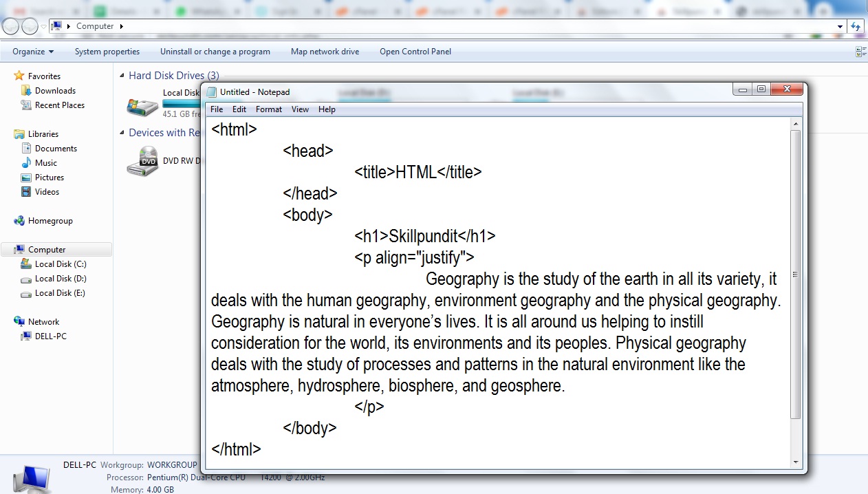Click the Documents library icon
Image resolution: width=868 pixels, height=494 pixels.
point(26,148)
